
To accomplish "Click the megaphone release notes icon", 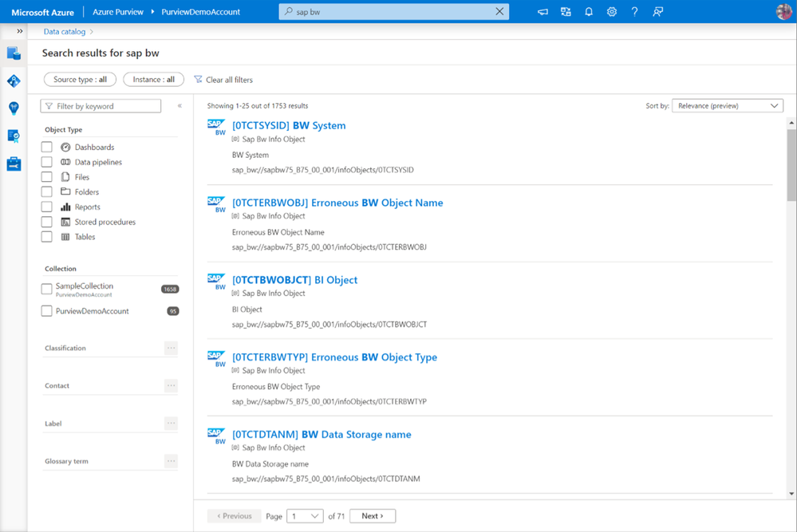I will [x=543, y=12].
